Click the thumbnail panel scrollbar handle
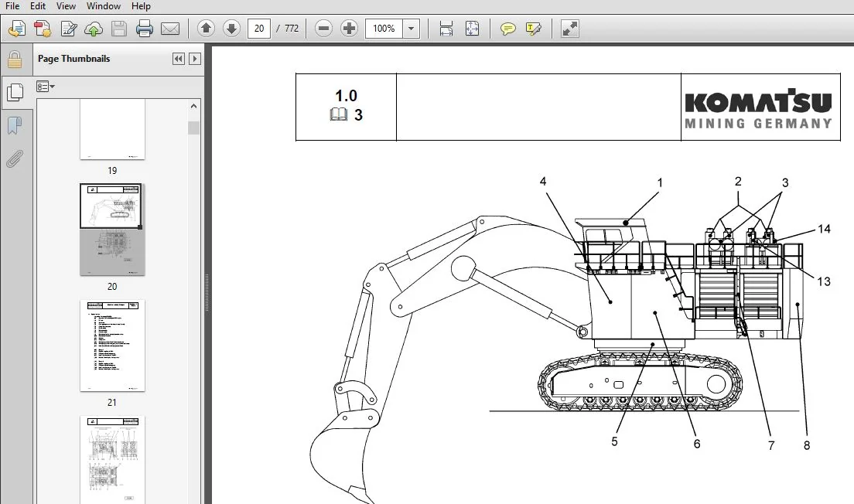This screenshot has height=504, width=854. (x=194, y=128)
